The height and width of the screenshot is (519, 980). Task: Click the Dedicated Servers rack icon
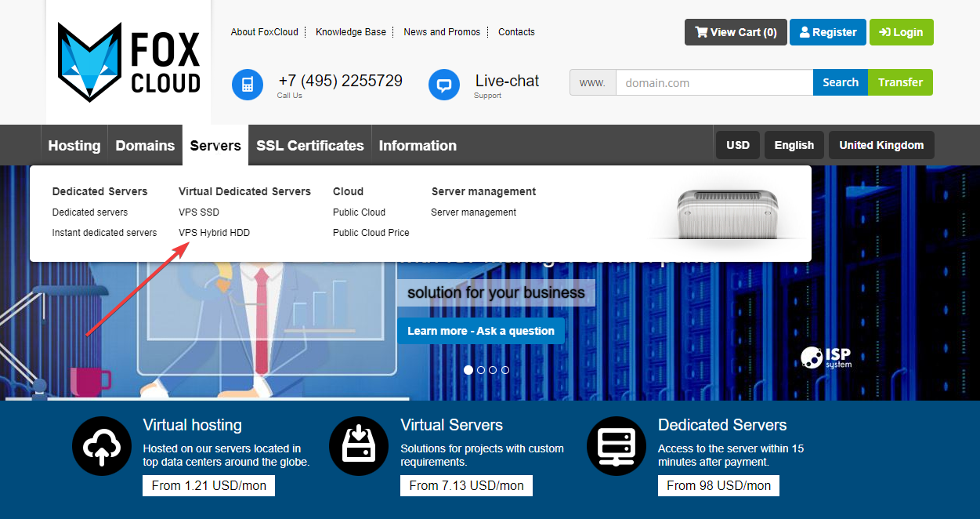617,446
